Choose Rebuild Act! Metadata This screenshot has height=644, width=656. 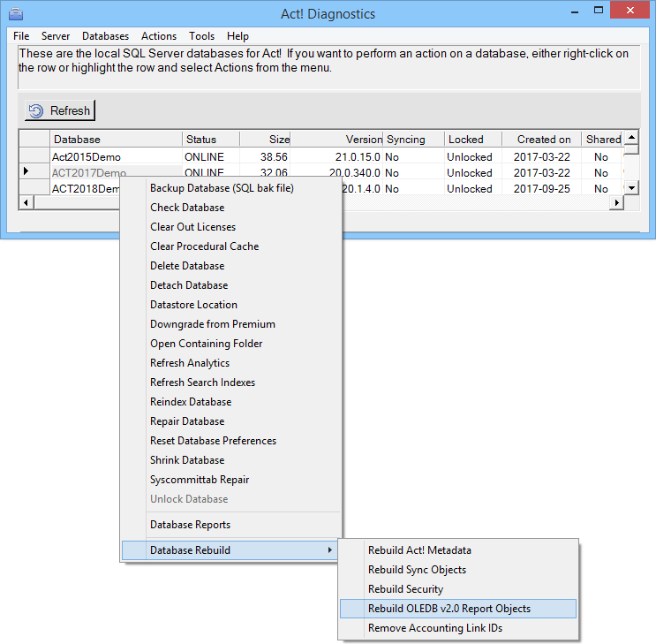(x=458, y=550)
